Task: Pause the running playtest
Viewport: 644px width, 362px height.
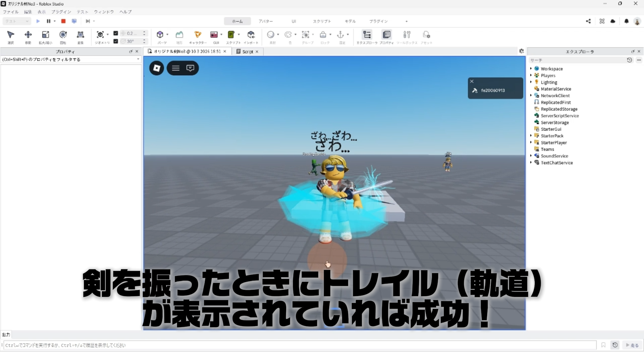Action: 49,21
